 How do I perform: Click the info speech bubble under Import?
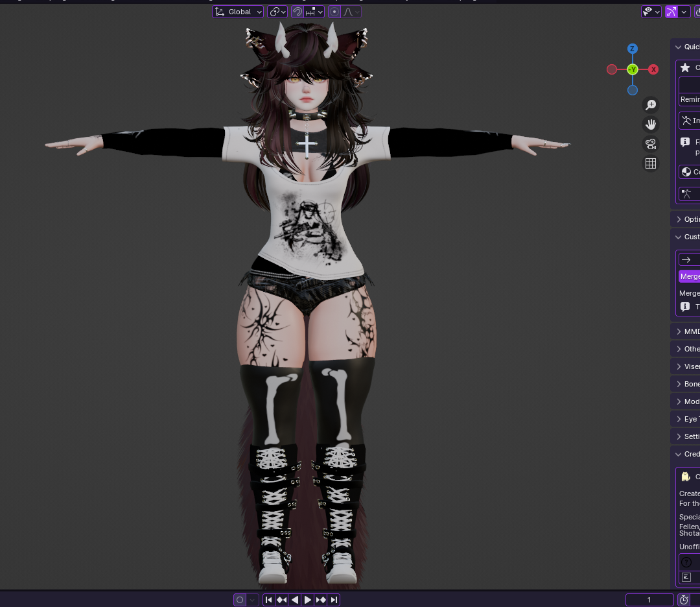pyautogui.click(x=685, y=142)
